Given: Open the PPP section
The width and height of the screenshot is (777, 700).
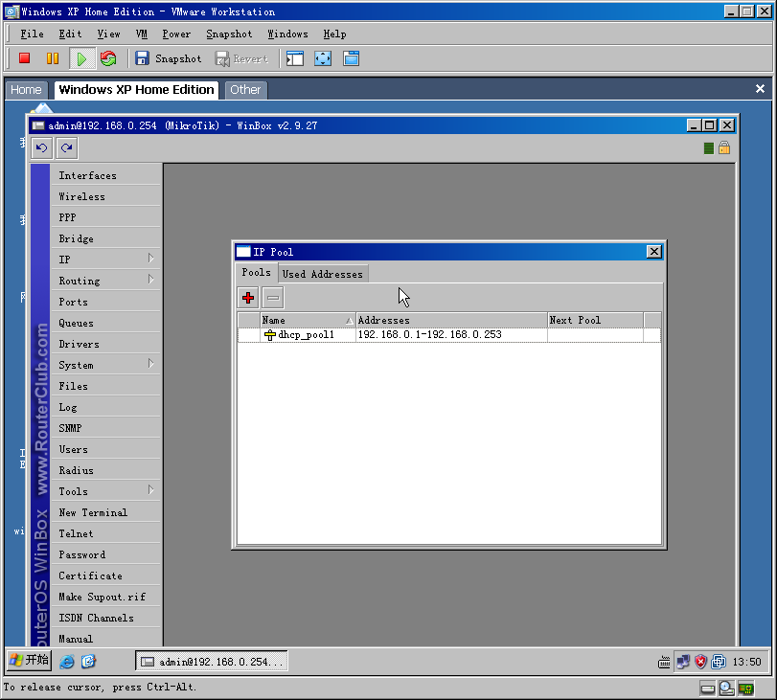Looking at the screenshot, I should point(105,217).
